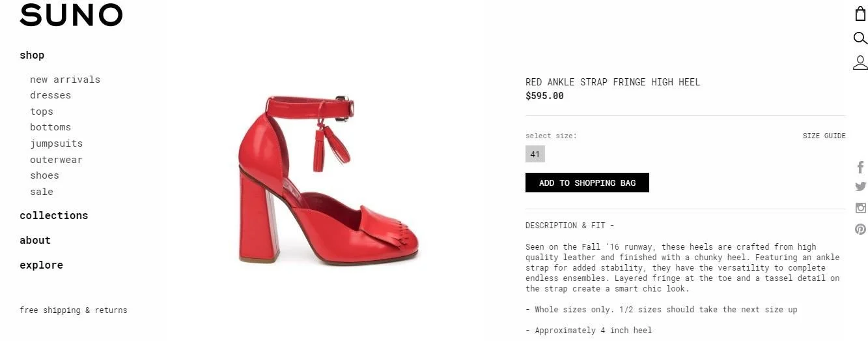
Task: Go to the shoes category
Action: pyautogui.click(x=44, y=175)
